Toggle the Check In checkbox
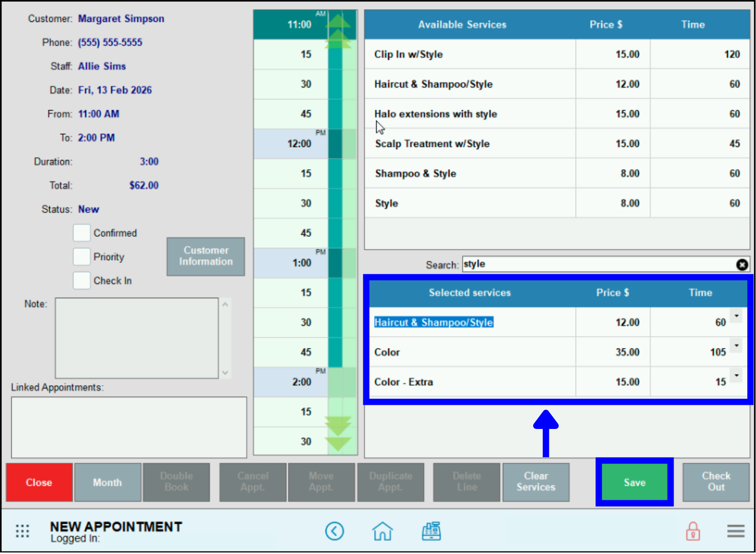The width and height of the screenshot is (756, 554). coord(81,280)
